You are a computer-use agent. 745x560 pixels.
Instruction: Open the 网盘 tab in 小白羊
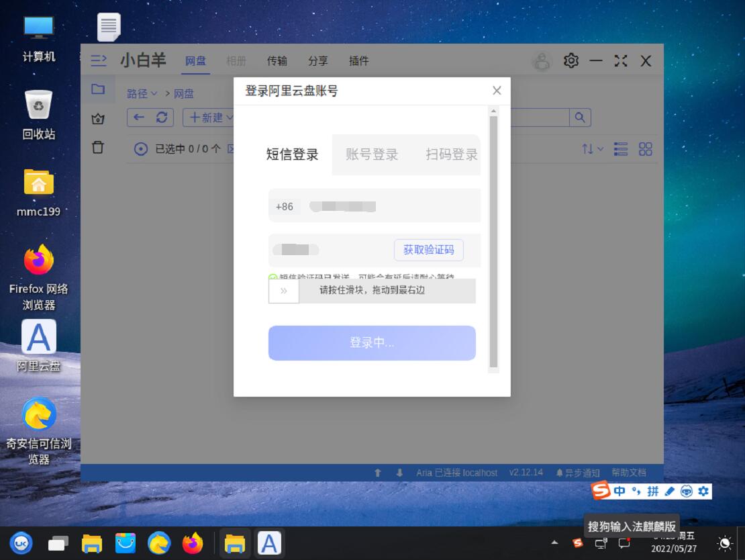pos(195,61)
